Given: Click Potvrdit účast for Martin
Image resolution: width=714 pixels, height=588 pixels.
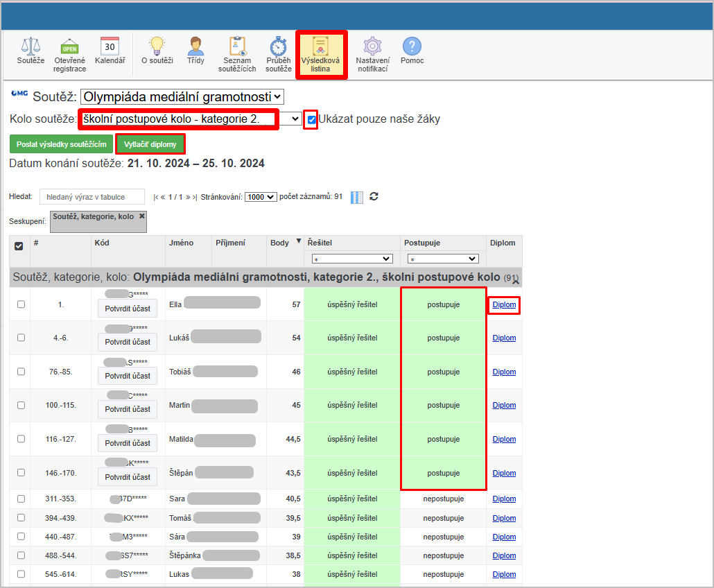Looking at the screenshot, I should point(128,409).
